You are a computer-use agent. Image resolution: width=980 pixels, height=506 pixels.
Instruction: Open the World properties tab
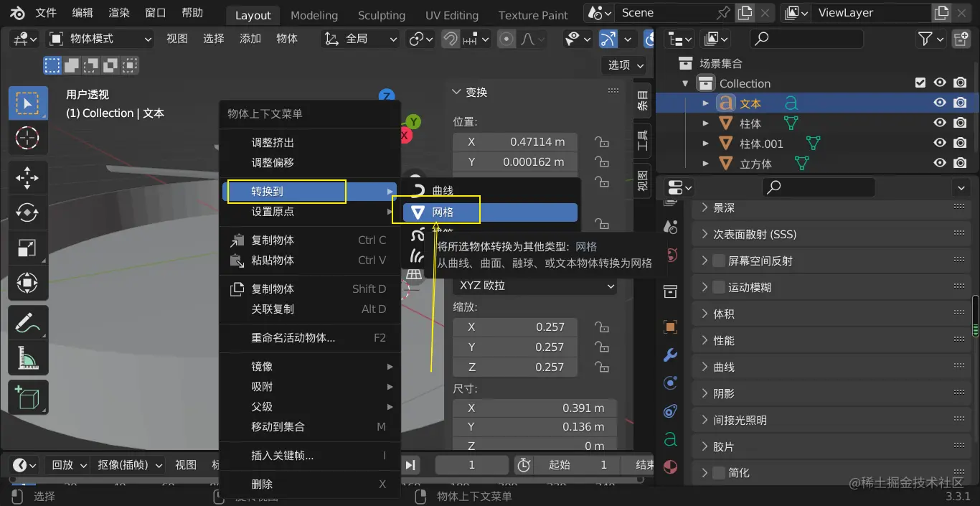click(x=671, y=254)
